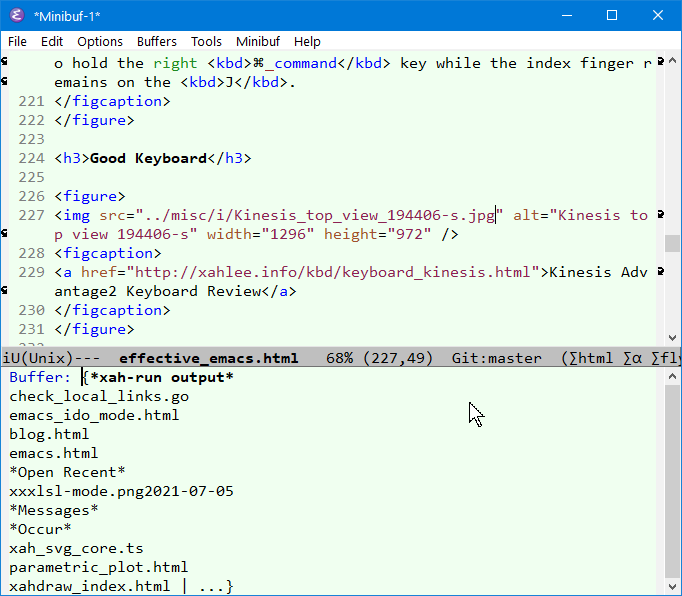Click the minibuffer vertical scrollbar thumb
This screenshot has height=596, width=682.
(x=672, y=481)
